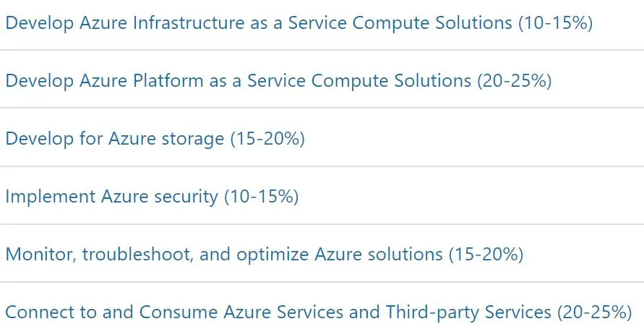The height and width of the screenshot is (332, 644).
Task: Click the divider line below Azure storage row
Action: (x=322, y=166)
